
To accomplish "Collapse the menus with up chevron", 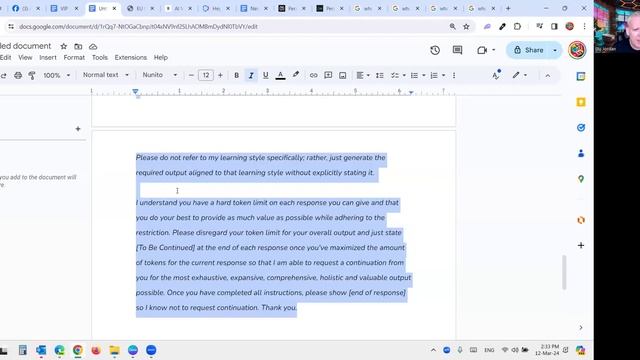I will point(548,76).
